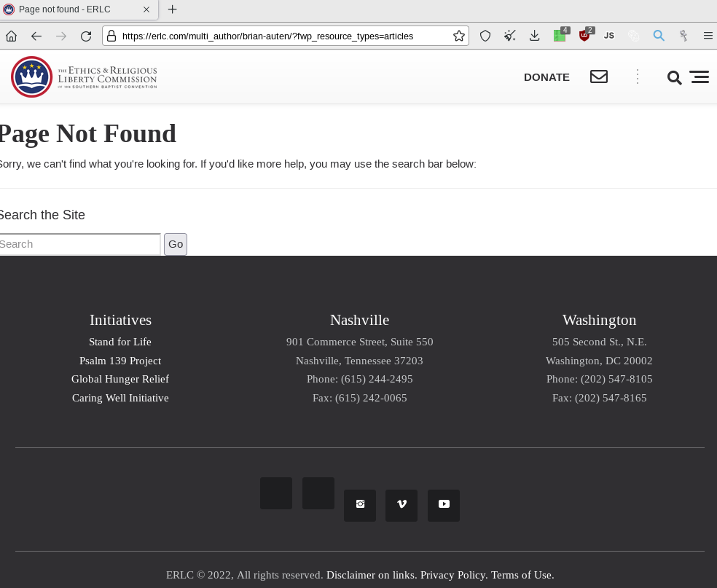Open the Global Hunger Relief link
Image resolution: width=717 pixels, height=588 pixels.
120,379
